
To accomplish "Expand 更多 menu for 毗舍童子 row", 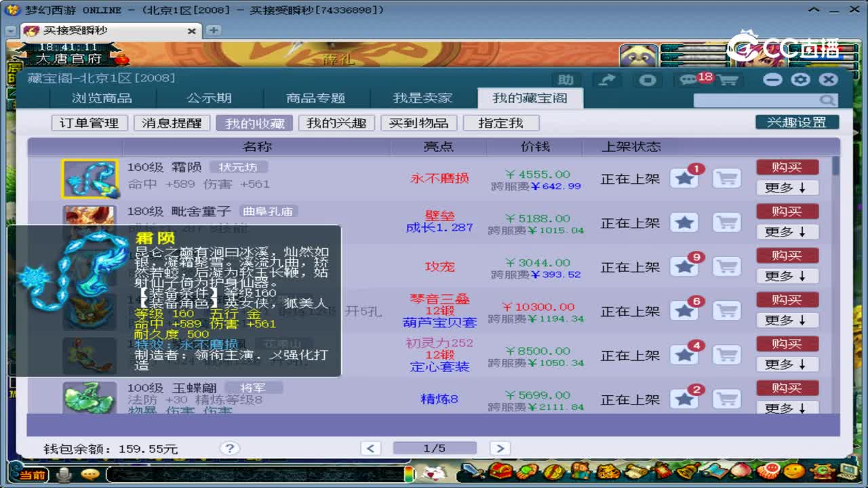I will (787, 232).
